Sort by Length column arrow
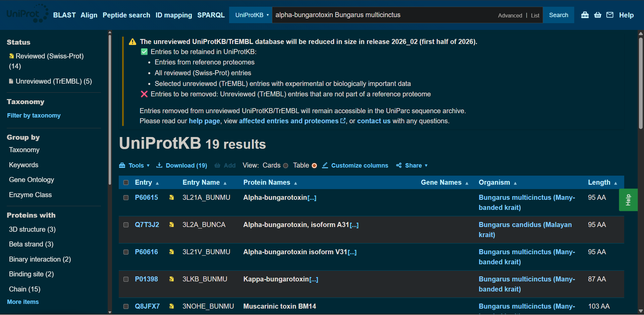 click(615, 183)
